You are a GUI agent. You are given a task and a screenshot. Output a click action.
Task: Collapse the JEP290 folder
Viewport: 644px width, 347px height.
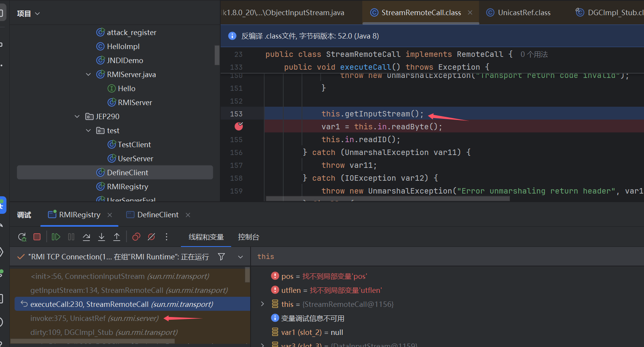pos(77,116)
